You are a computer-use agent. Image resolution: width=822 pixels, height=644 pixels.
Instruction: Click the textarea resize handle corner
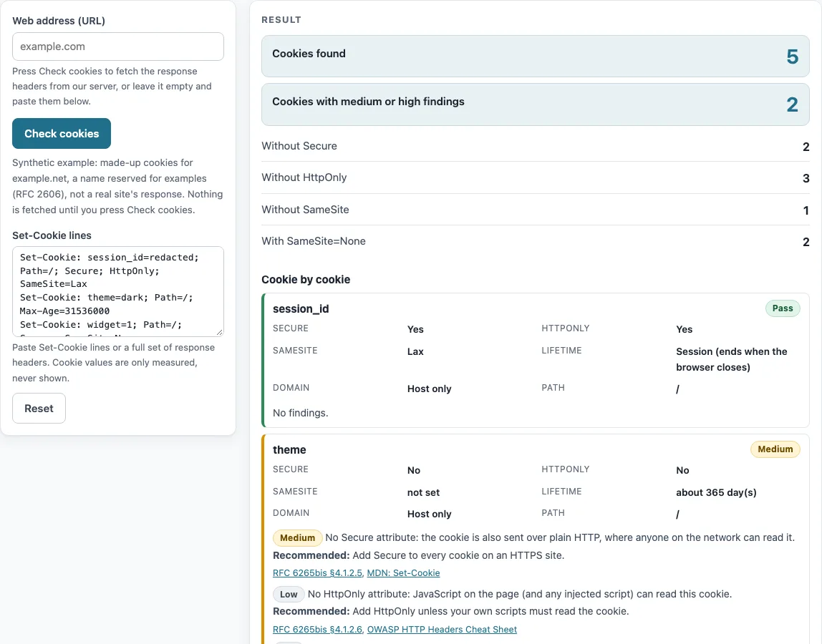pos(220,332)
